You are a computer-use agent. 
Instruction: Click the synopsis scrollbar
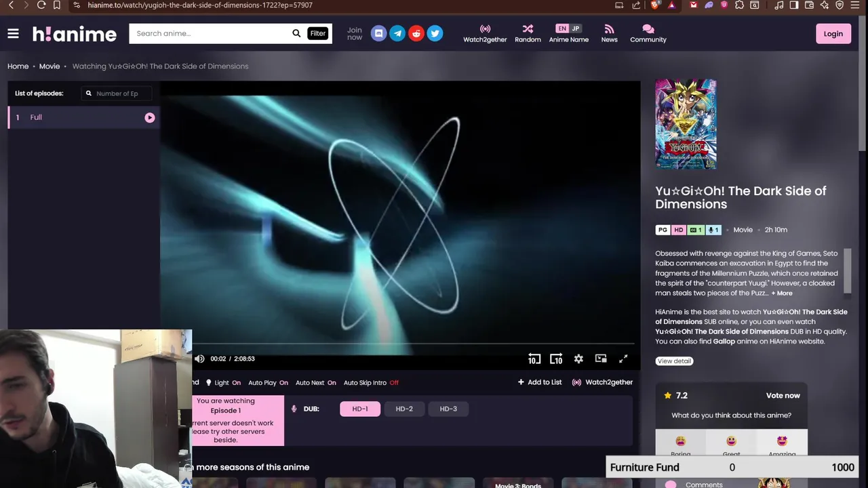click(847, 270)
